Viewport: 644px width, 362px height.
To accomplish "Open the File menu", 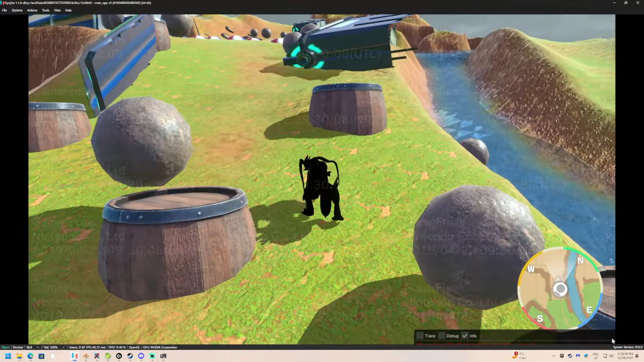I will click(4, 10).
